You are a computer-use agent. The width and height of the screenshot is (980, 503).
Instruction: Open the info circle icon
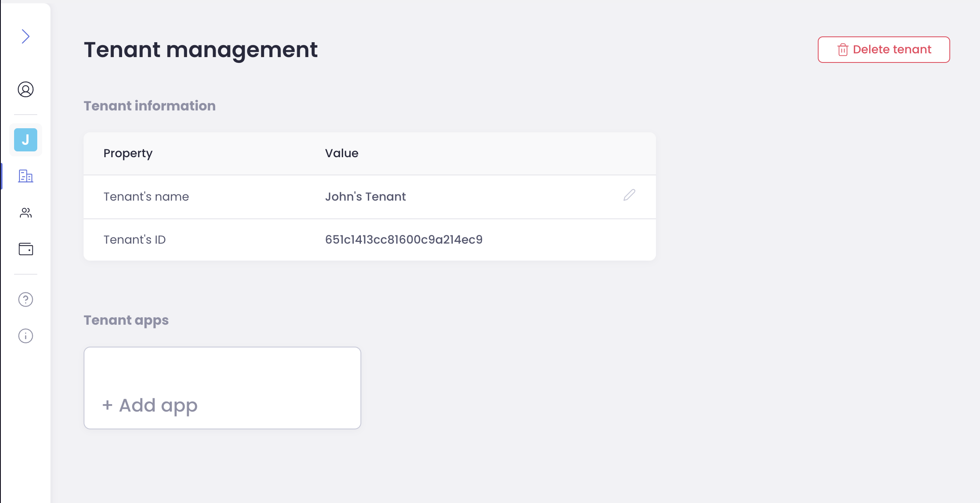point(26,336)
